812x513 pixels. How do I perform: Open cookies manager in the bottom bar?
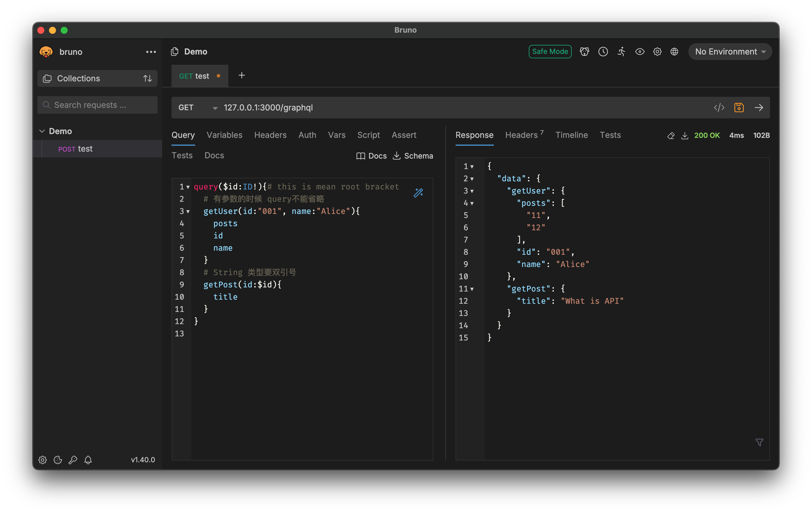pyautogui.click(x=58, y=460)
